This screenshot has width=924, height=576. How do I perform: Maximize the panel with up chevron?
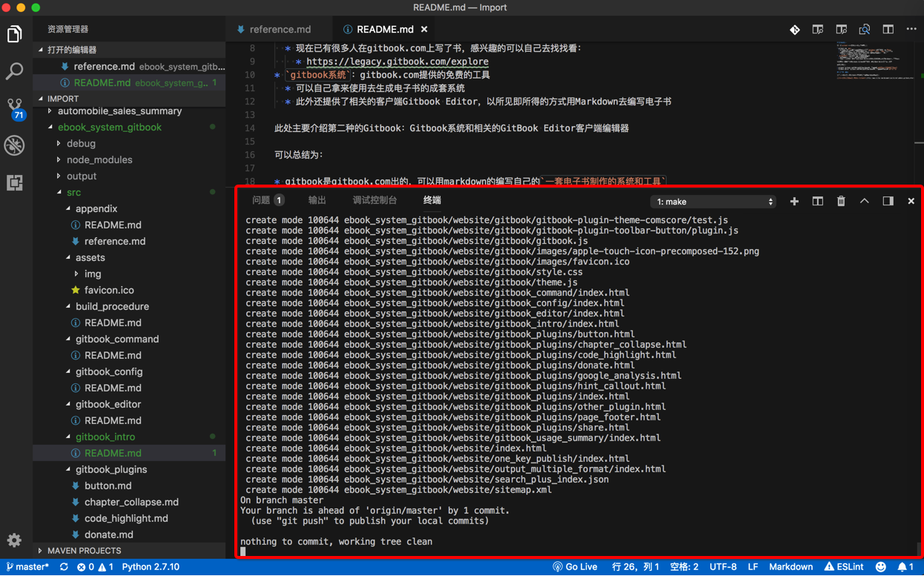tap(864, 201)
